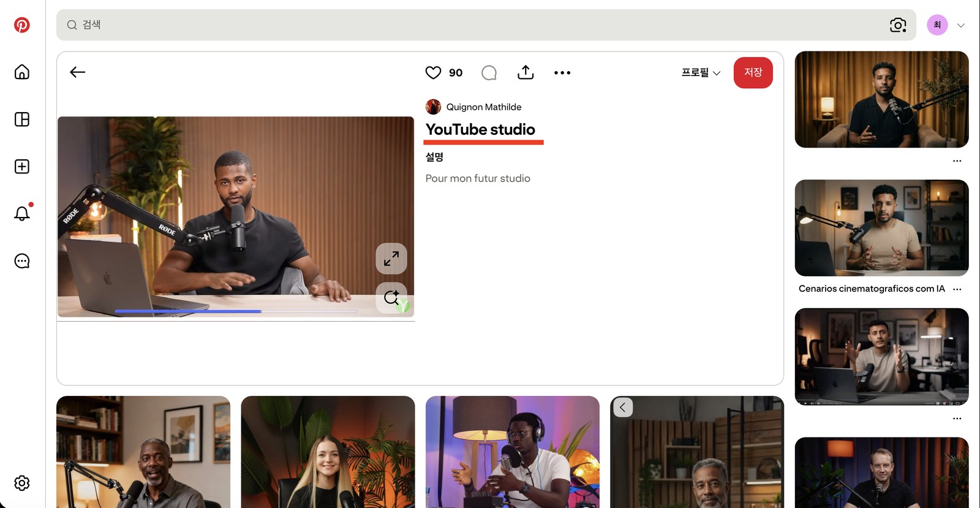Screen dimensions: 980x508
Task: Expand the pin image to fullscreen
Action: [x=391, y=259]
